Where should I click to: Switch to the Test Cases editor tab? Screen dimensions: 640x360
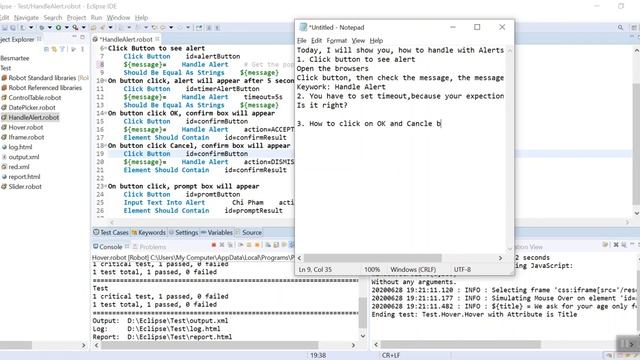(111, 232)
